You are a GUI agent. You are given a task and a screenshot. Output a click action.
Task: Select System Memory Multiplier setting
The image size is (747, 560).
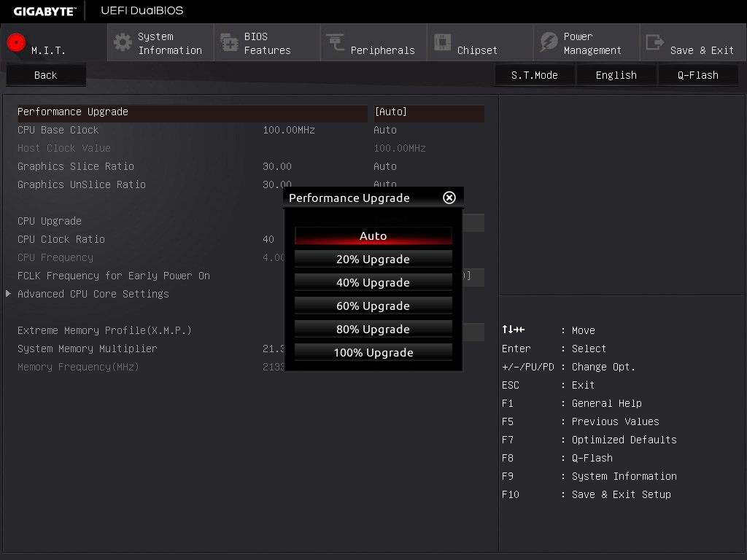(x=88, y=349)
